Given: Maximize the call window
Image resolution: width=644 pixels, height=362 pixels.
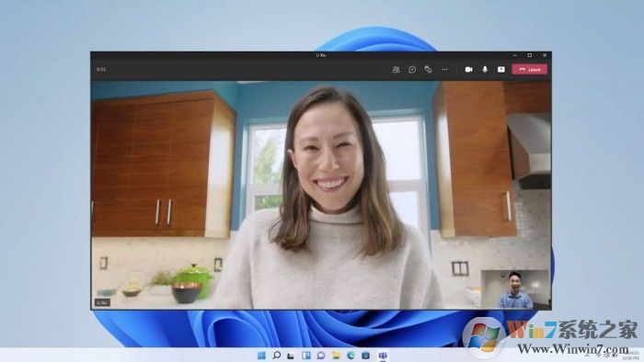Looking at the screenshot, I should point(530,55).
